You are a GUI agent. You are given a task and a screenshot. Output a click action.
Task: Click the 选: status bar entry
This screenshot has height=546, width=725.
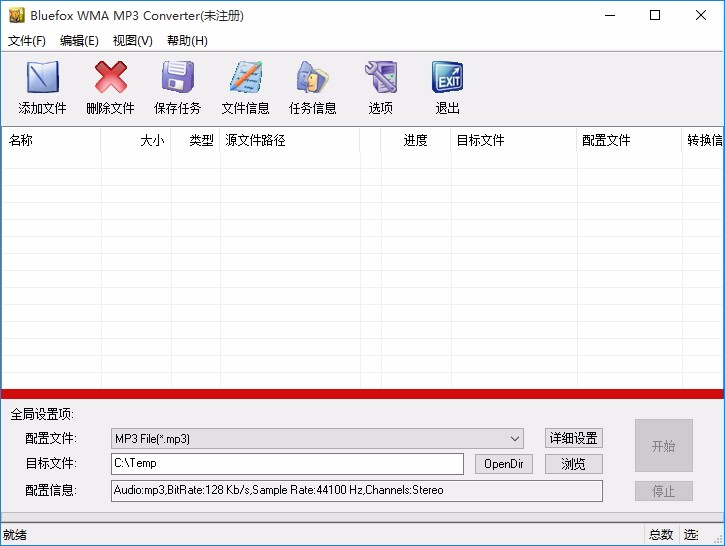tap(691, 535)
